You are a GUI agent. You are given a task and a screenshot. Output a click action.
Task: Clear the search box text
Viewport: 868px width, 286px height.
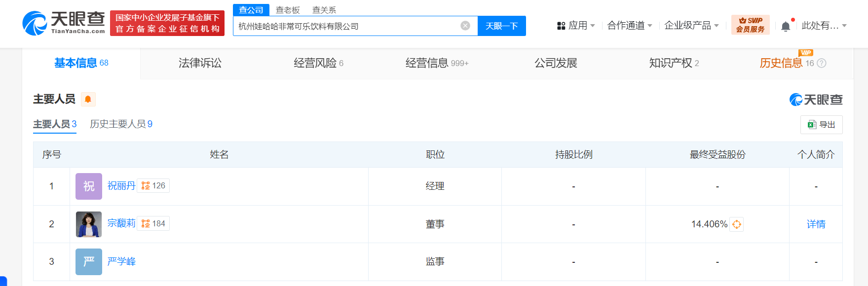pos(465,26)
